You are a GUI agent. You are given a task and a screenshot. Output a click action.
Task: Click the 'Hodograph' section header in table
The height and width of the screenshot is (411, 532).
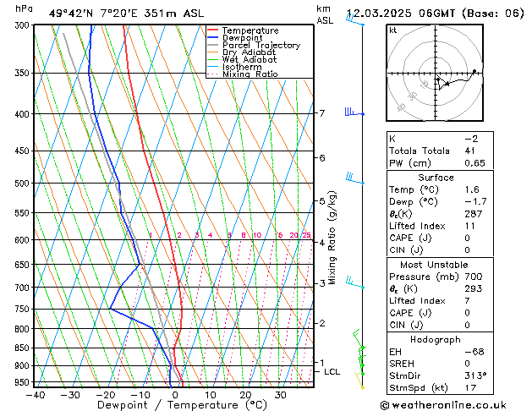pos(435,339)
